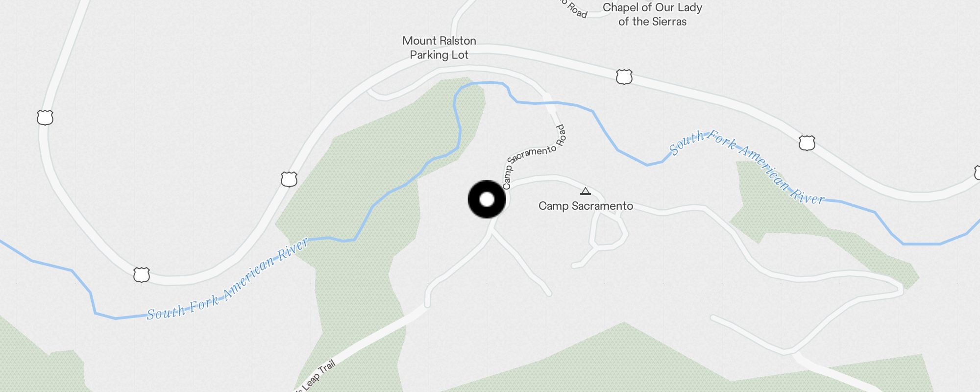Viewport: 980px width, 392px height.
Task: Click the highway shield above the eastern River label
Action: pos(807,143)
